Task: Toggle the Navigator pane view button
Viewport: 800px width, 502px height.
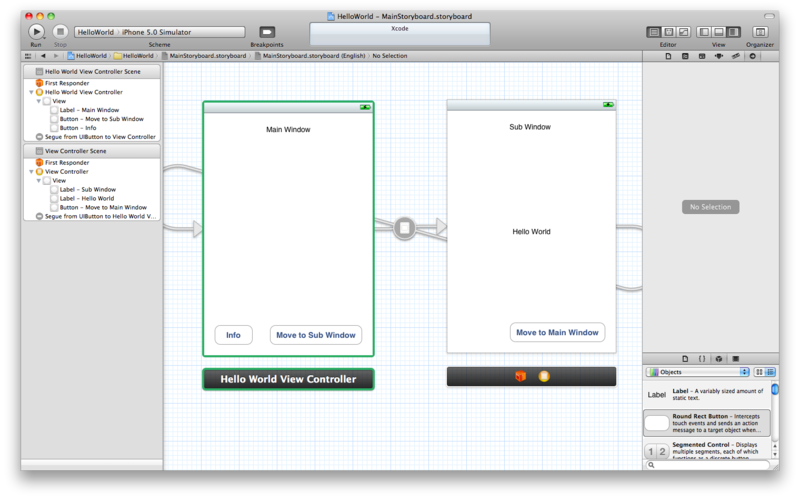Action: tap(704, 32)
